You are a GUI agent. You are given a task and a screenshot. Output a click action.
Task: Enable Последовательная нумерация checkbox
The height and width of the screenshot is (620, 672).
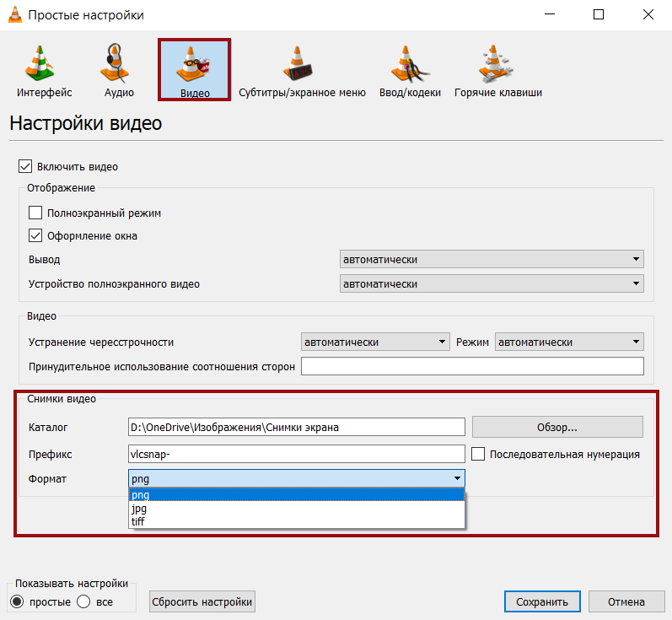(478, 454)
